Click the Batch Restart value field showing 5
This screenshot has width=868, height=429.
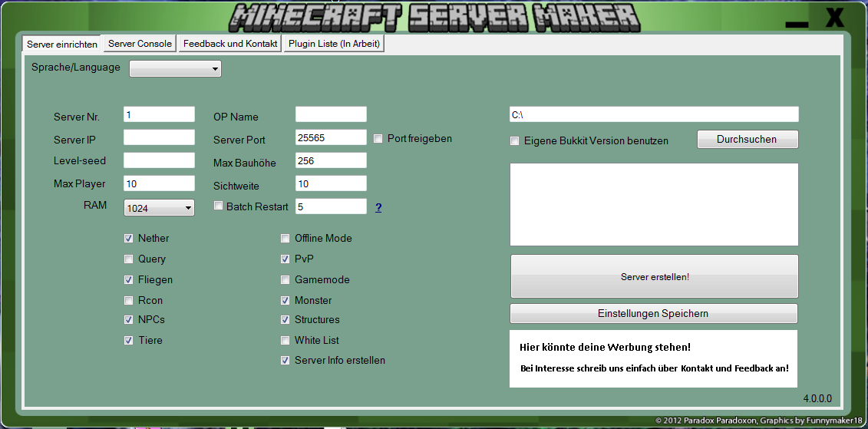click(x=331, y=206)
